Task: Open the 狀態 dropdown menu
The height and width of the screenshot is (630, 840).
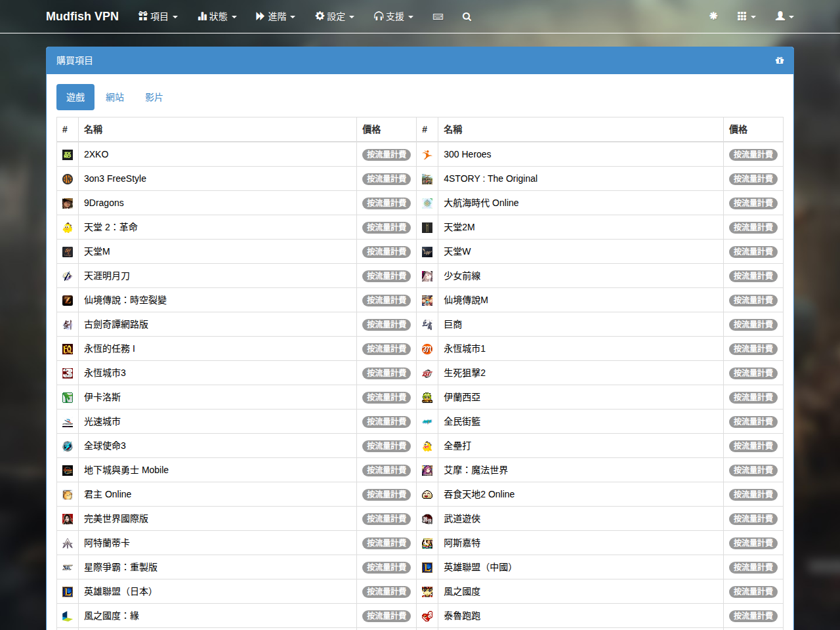Action: [x=217, y=16]
